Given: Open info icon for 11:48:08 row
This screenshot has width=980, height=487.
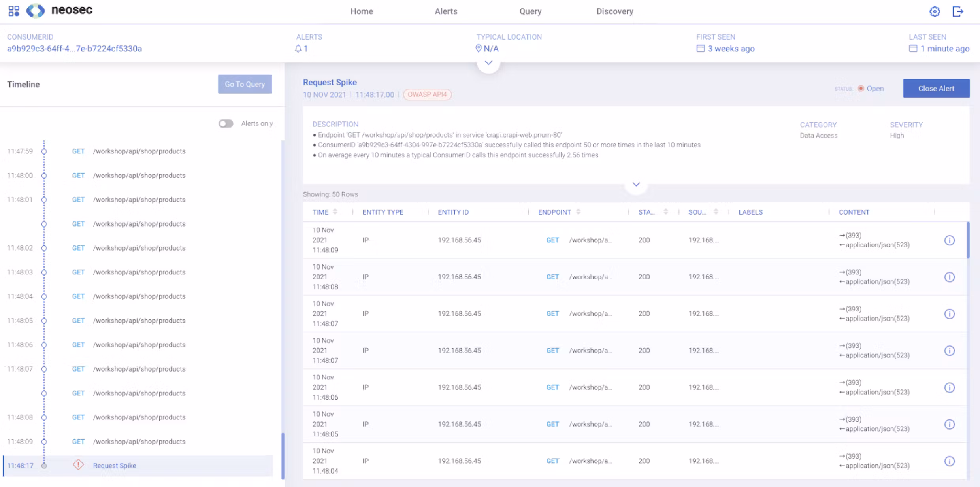Looking at the screenshot, I should [x=949, y=277].
